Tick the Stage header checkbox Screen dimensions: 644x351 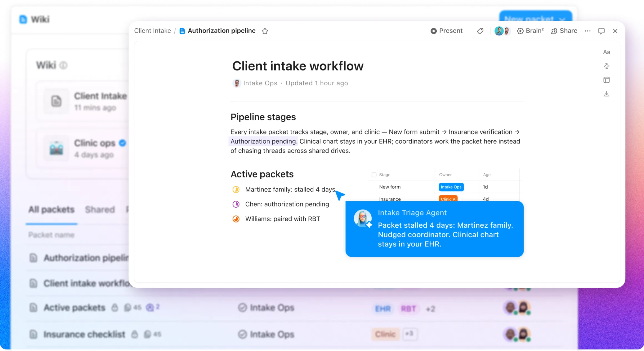pyautogui.click(x=374, y=175)
